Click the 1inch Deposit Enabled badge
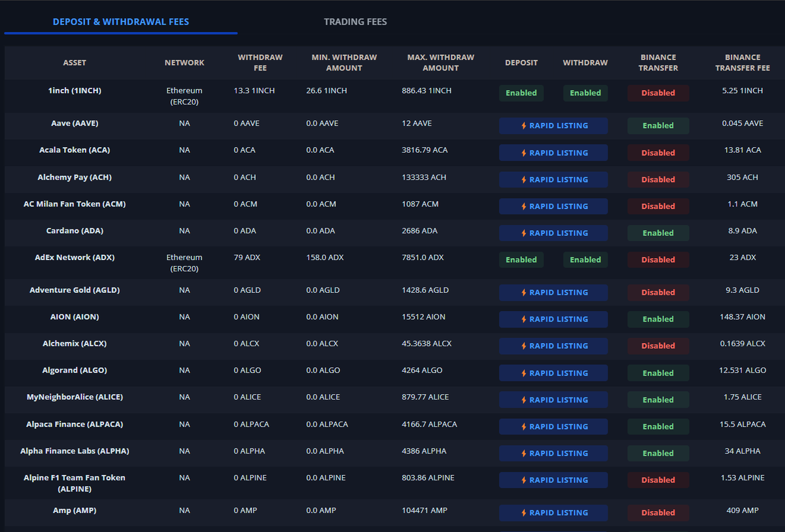This screenshot has height=532, width=785. point(521,93)
